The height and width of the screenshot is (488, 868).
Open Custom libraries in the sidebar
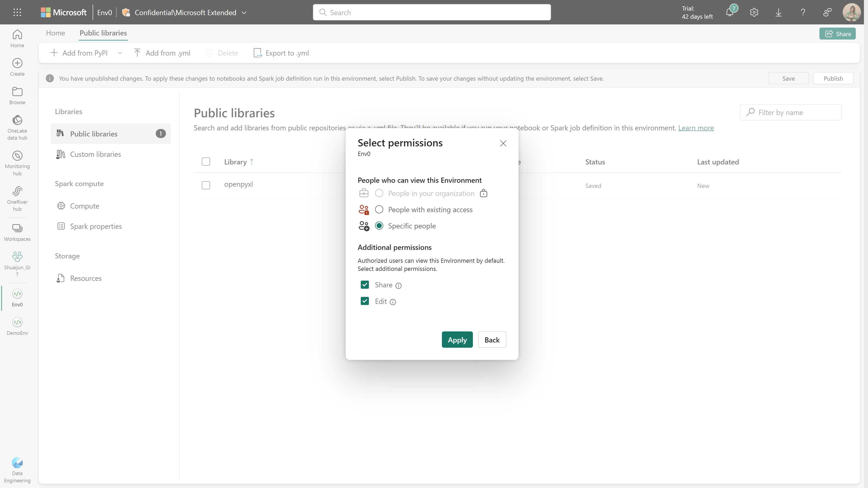[95, 154]
